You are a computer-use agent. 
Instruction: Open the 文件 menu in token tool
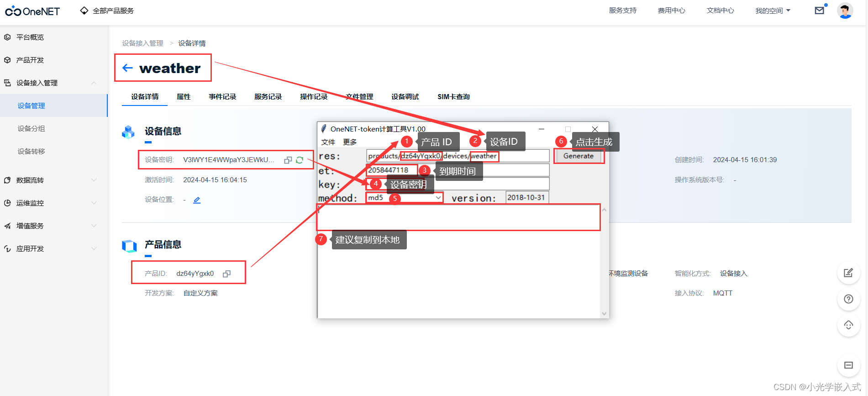tap(328, 142)
